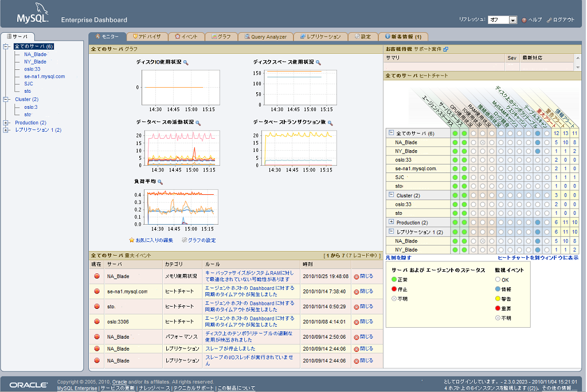Expand Production (2) group in heat chart
Screen dimensions: 587x392
click(x=391, y=222)
